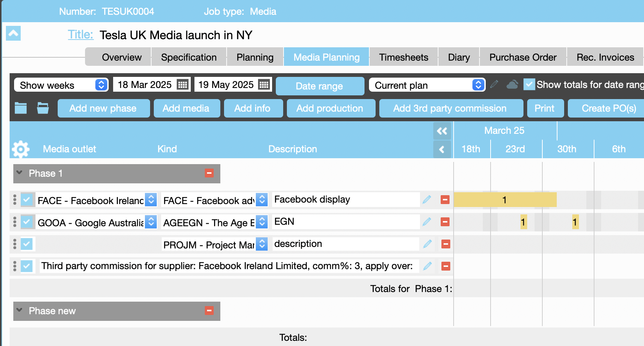
Task: Click the Facebook display description field
Action: coord(346,200)
